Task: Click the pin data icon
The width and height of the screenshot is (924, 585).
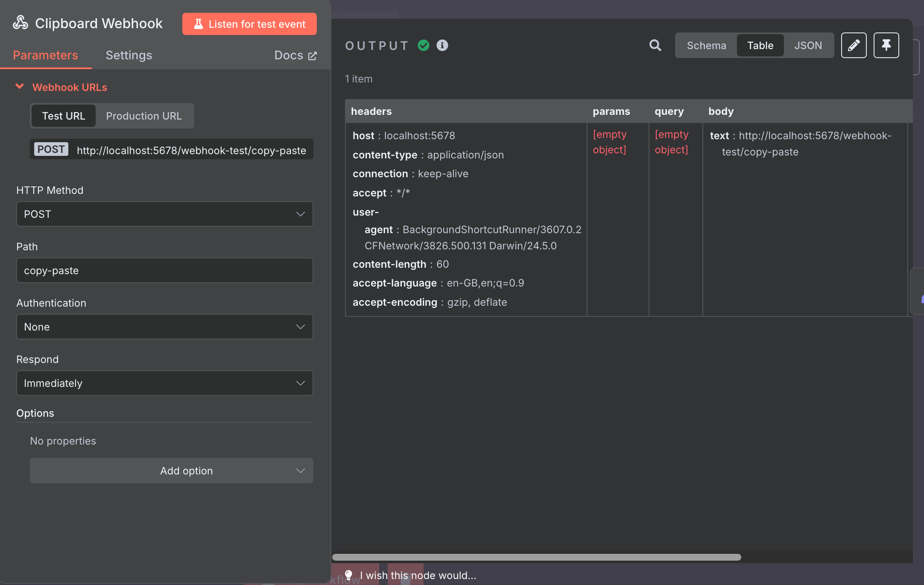Action: click(x=886, y=45)
